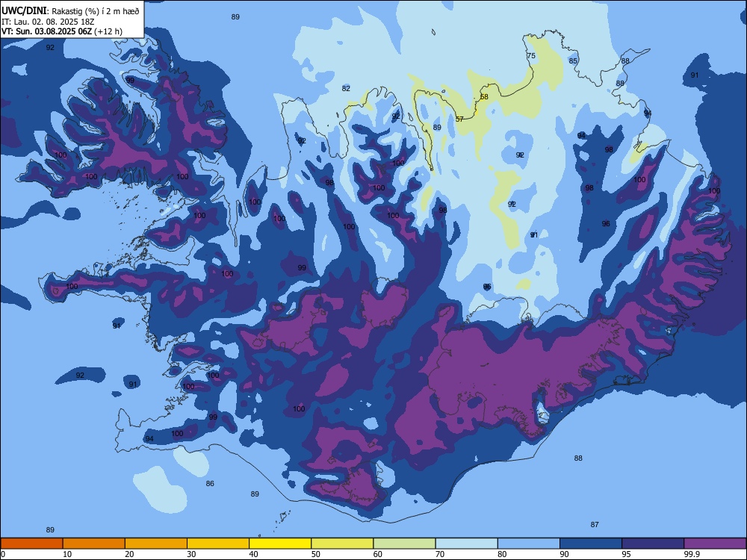Pick the light green 60–70 legend swatch
Viewport: 747px width, 560px height.
tap(404, 544)
